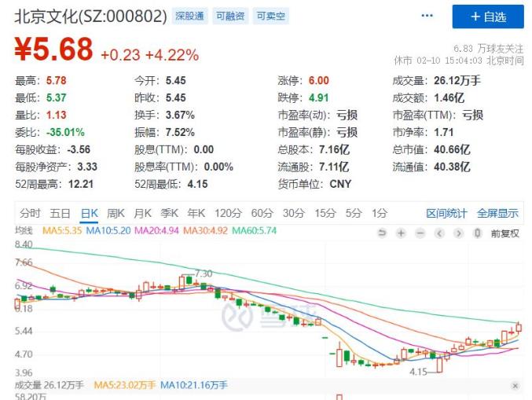Click 成交量 value 26.12万手 in stats
The image size is (532, 400).
click(x=457, y=81)
